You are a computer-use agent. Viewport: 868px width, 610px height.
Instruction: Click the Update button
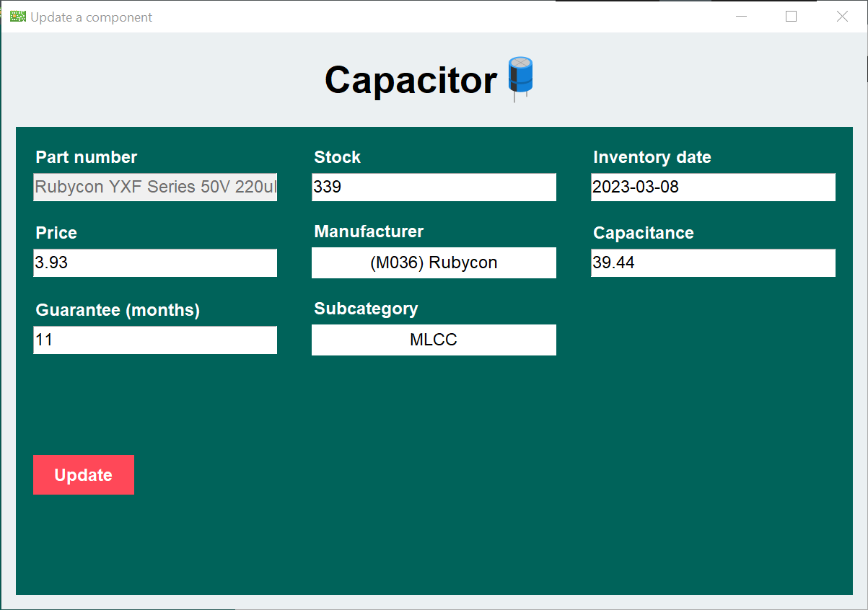click(x=84, y=474)
